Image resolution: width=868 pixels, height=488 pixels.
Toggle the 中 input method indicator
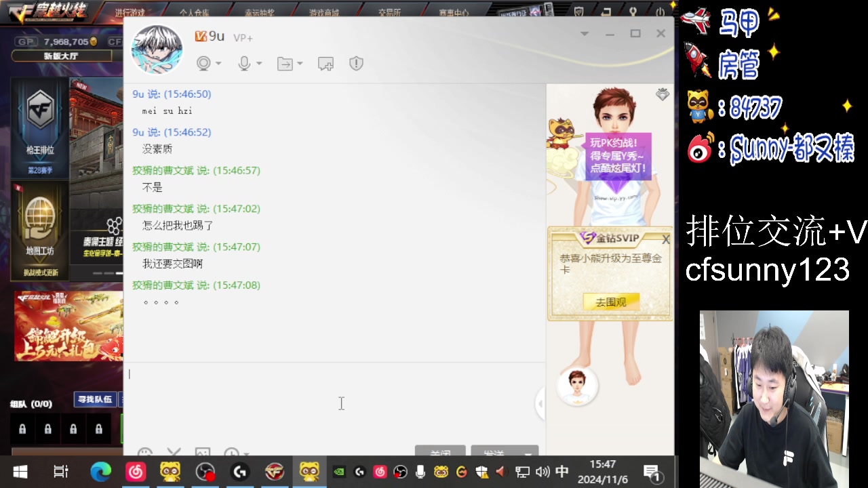562,472
